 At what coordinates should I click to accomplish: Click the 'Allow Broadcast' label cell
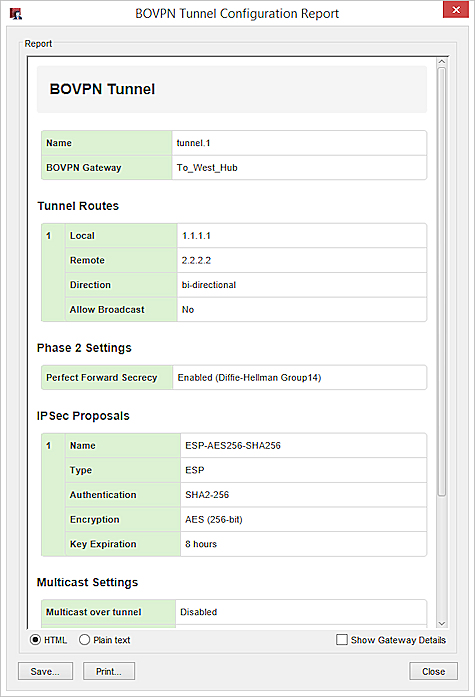click(121, 309)
